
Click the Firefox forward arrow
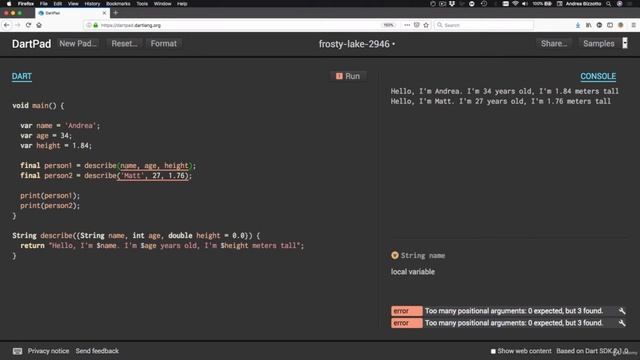click(18, 25)
